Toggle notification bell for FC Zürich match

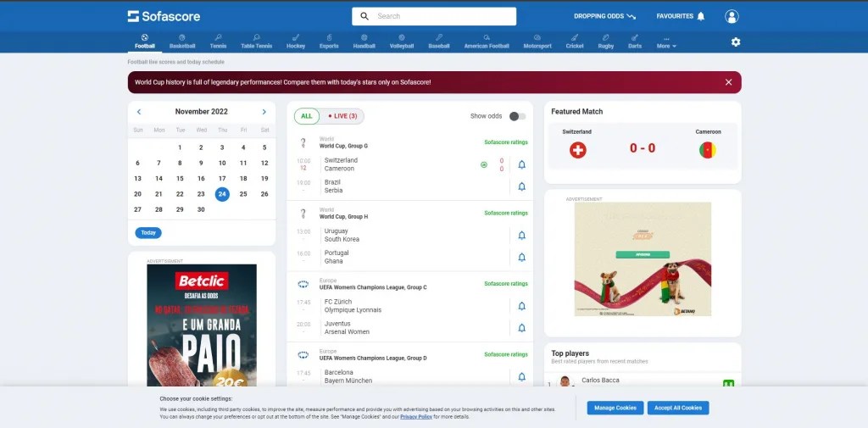click(x=521, y=306)
